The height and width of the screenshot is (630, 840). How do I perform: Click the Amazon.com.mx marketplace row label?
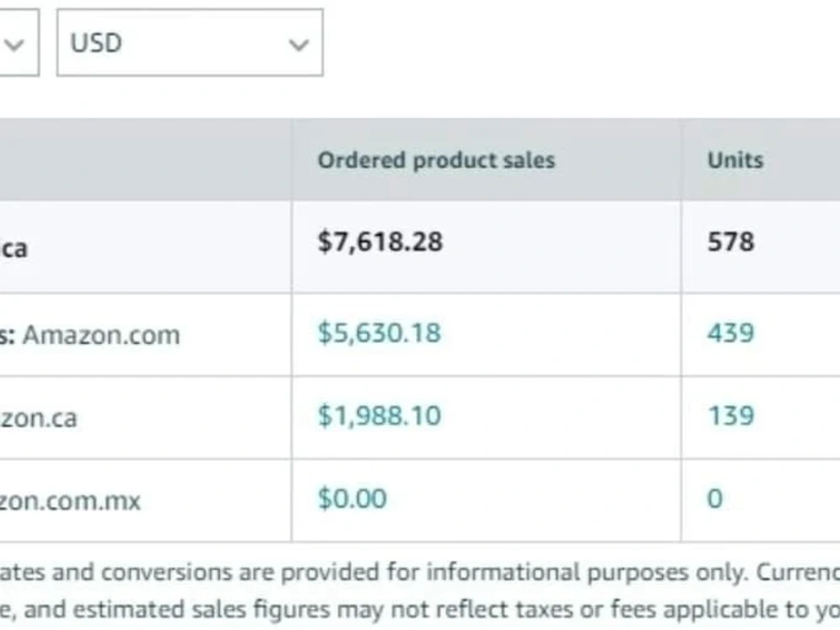[x=71, y=501]
